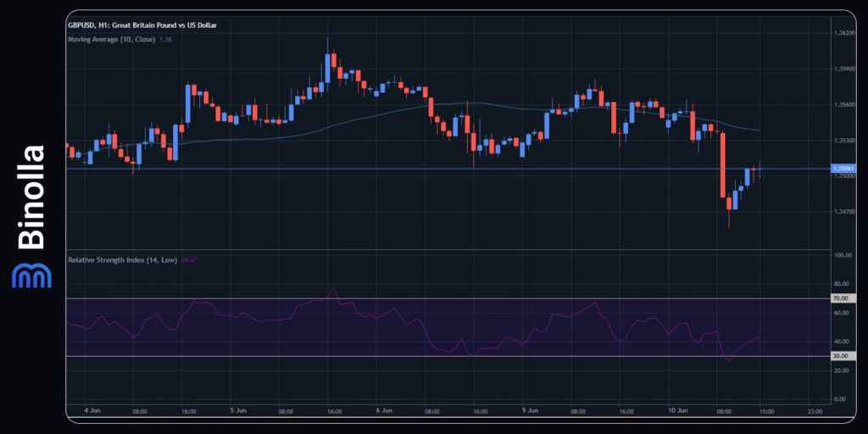Image resolution: width=868 pixels, height=434 pixels.
Task: Click the Relative Strength Index (14, Low) label
Action: [122, 259]
